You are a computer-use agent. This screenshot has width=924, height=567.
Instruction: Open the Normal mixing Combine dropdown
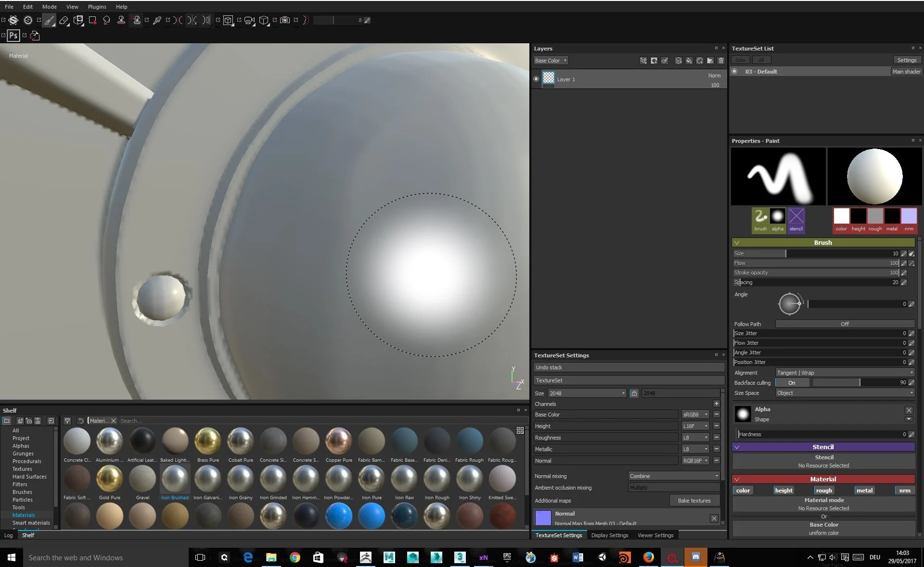click(x=673, y=476)
